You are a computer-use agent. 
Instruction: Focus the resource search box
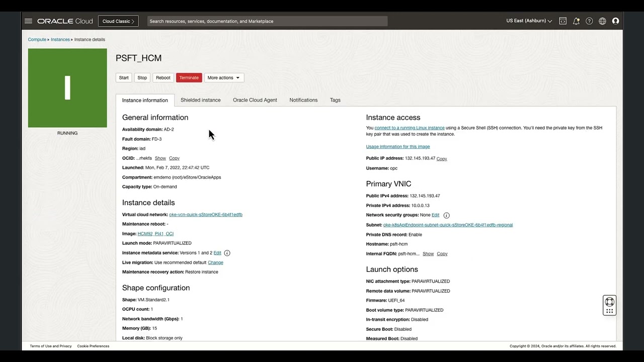(x=267, y=21)
